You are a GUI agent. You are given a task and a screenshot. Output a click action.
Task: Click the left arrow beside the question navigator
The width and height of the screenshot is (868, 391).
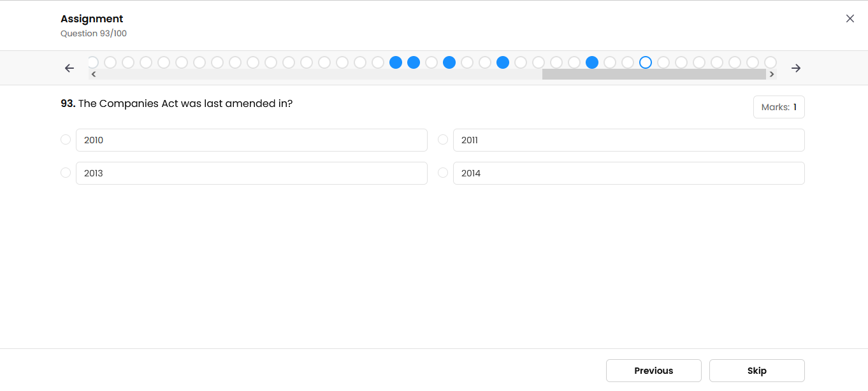pos(69,68)
